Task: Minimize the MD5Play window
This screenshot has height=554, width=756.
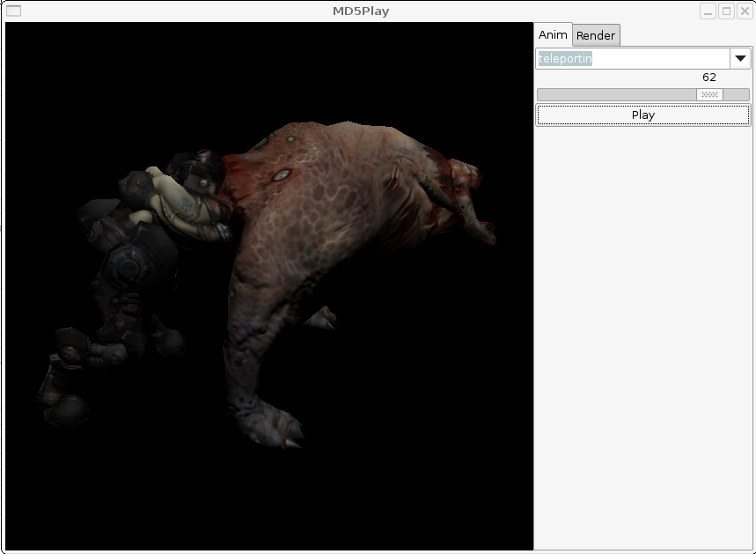Action: click(x=708, y=11)
